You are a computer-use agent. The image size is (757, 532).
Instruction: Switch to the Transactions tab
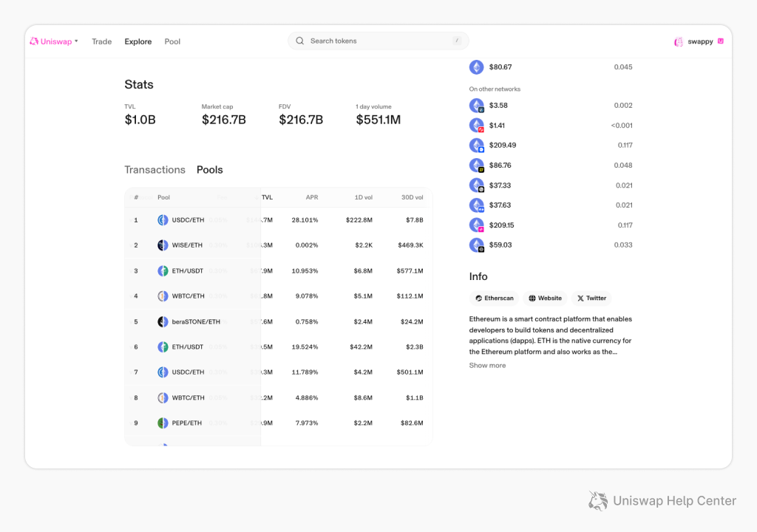click(x=155, y=170)
